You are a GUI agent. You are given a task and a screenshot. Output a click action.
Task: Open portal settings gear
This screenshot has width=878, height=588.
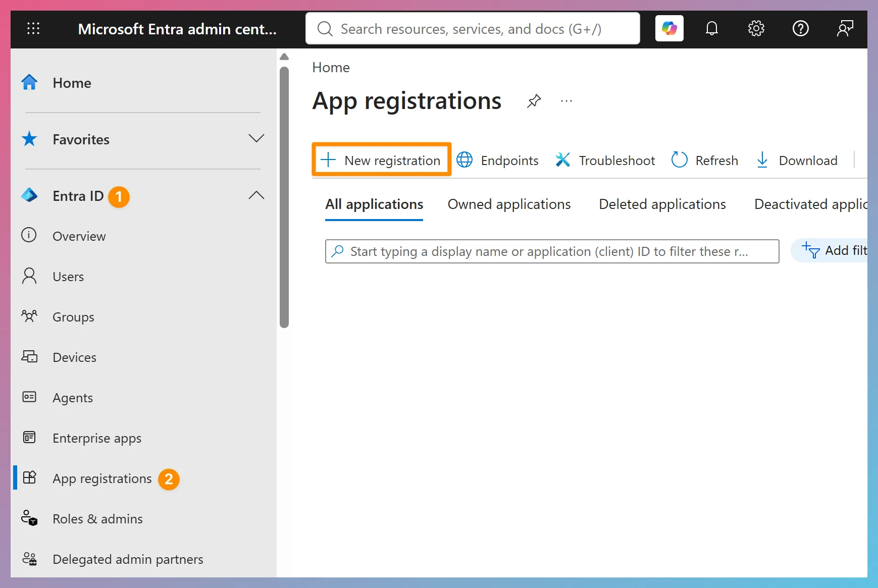coord(756,28)
